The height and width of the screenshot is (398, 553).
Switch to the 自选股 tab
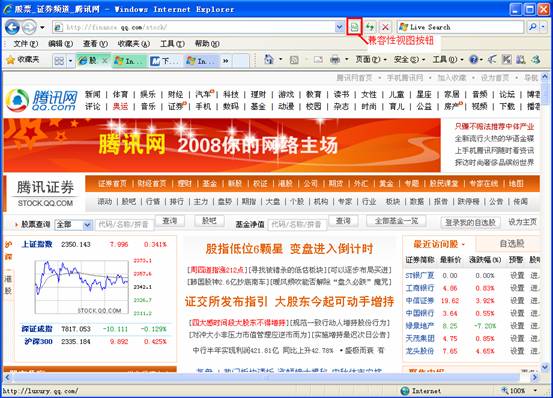click(512, 244)
